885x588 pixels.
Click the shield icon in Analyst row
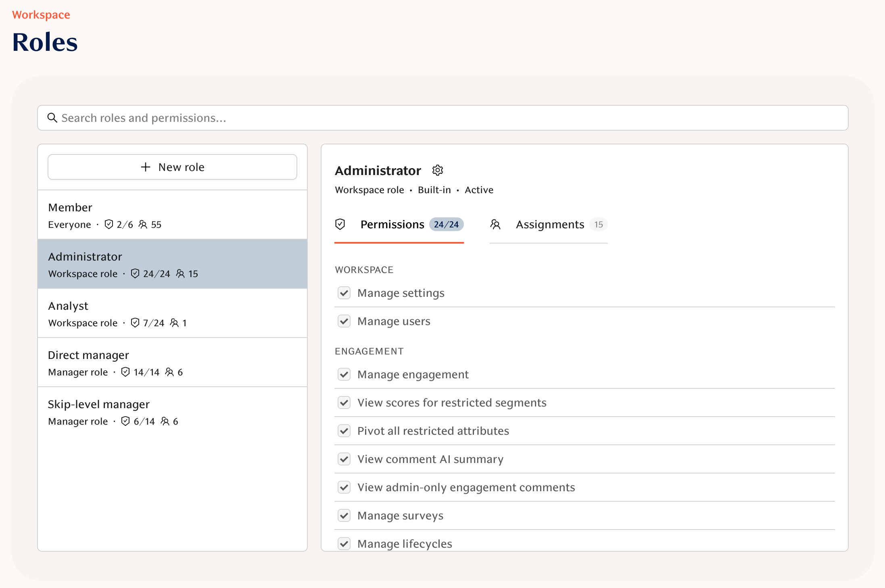(135, 323)
